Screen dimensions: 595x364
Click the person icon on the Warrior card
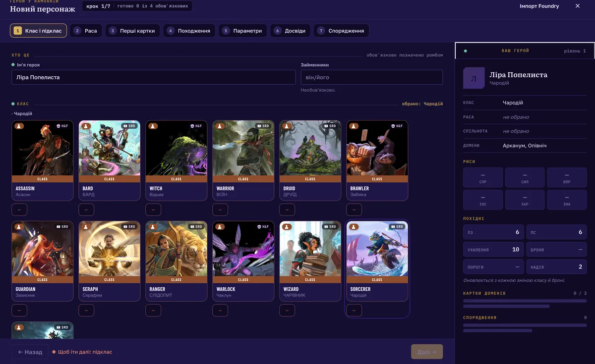click(x=220, y=126)
